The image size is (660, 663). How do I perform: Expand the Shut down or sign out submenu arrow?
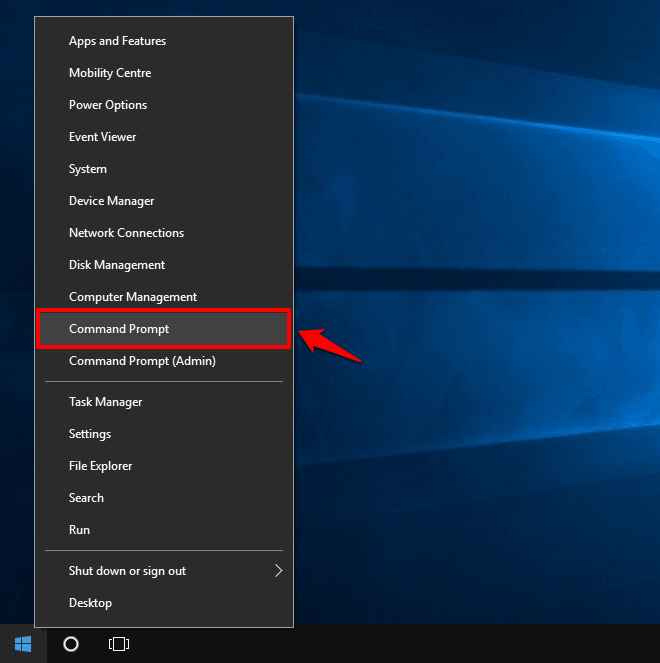tap(278, 571)
